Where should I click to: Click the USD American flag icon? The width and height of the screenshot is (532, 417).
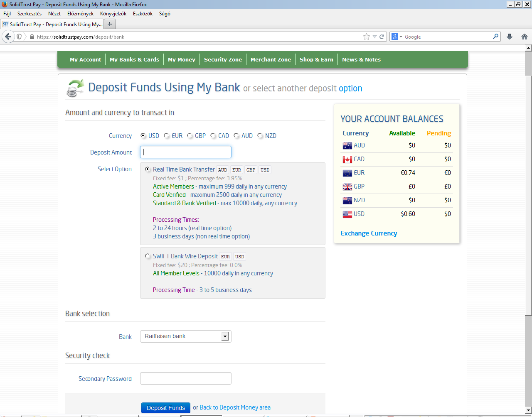tap(347, 214)
